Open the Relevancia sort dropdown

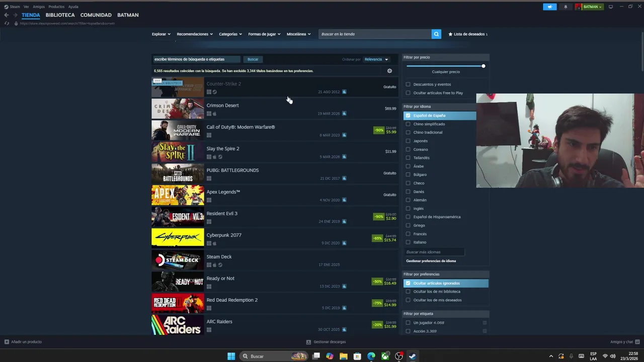(376, 59)
